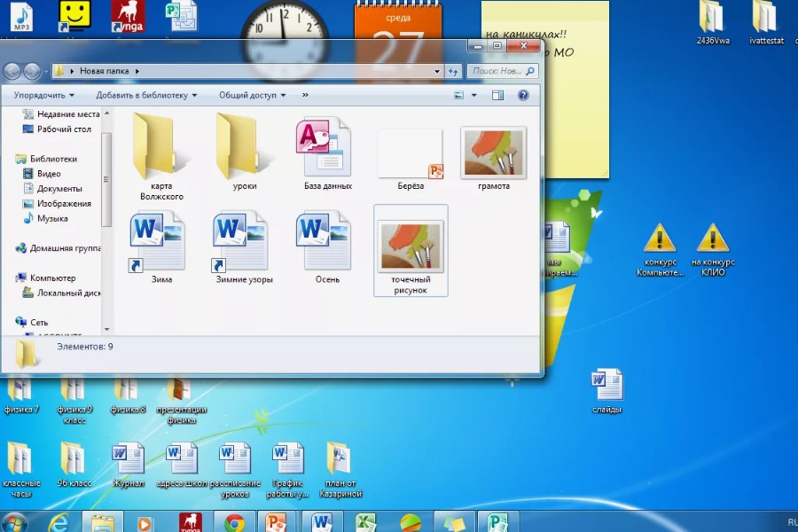Viewport: 798px width, 532px height.
Task: Click the search field in Explorer
Action: (500, 71)
